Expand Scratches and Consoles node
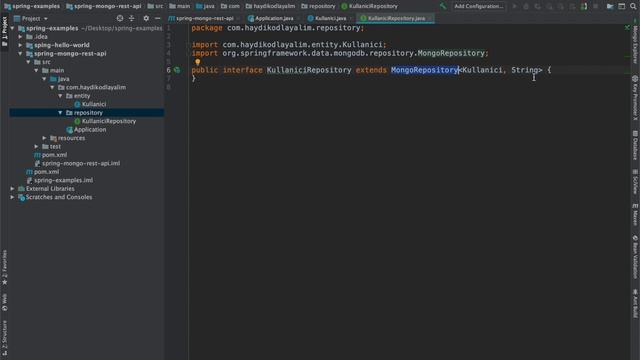This screenshot has width=640, height=360. click(13, 197)
